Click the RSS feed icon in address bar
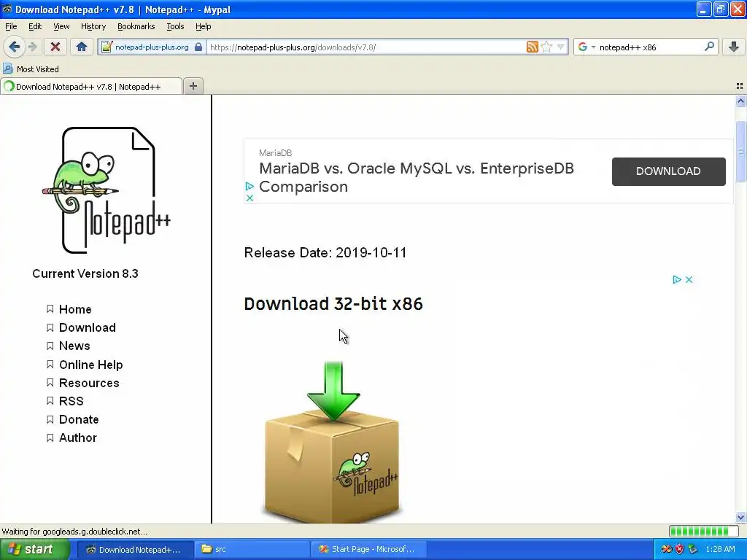 532,47
